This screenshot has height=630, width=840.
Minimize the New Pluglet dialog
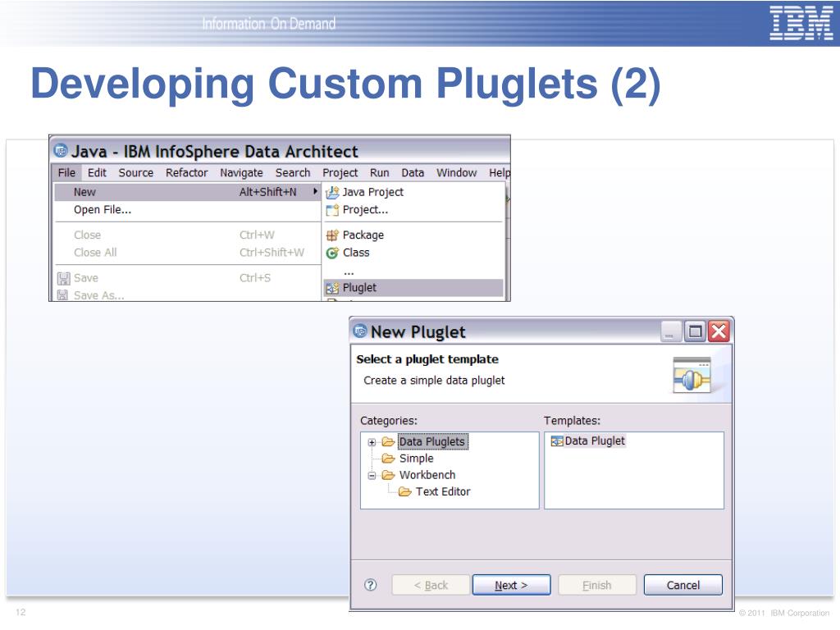[x=671, y=331]
